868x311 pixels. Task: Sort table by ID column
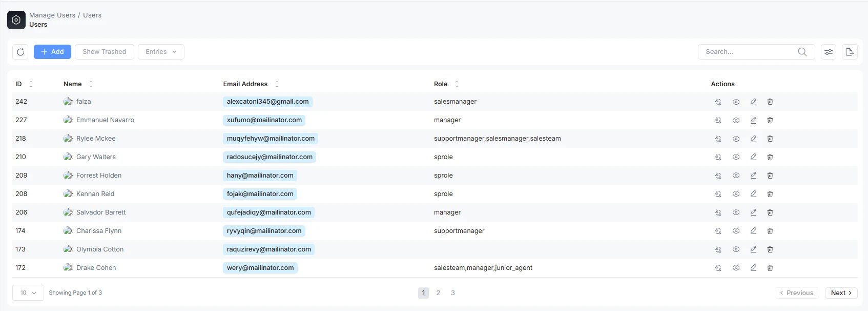pyautogui.click(x=31, y=84)
